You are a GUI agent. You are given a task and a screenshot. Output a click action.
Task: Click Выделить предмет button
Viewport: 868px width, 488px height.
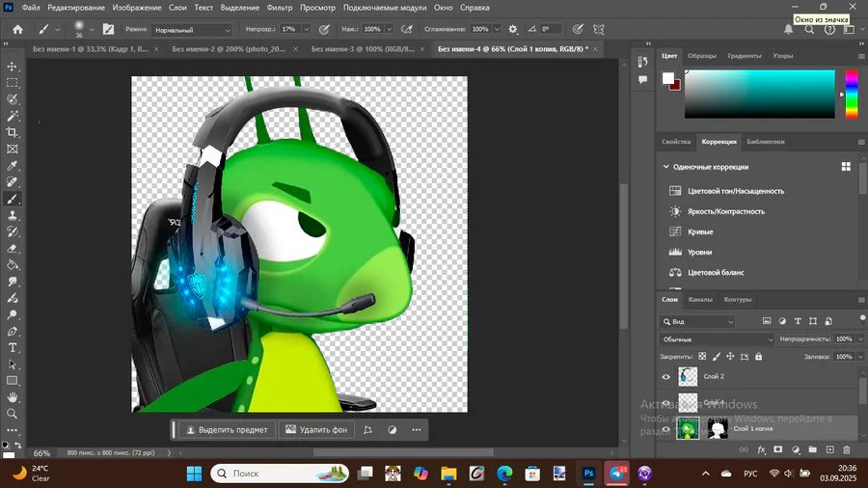pos(227,430)
